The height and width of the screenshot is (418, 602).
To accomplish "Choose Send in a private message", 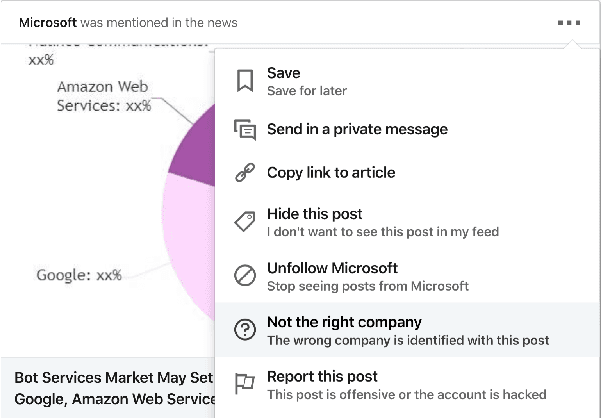I will (357, 129).
